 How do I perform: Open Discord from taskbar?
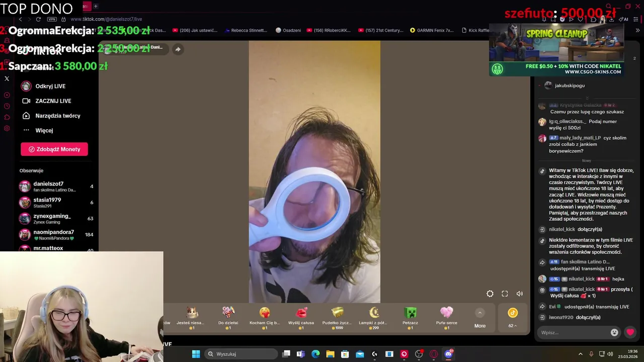[x=448, y=354]
